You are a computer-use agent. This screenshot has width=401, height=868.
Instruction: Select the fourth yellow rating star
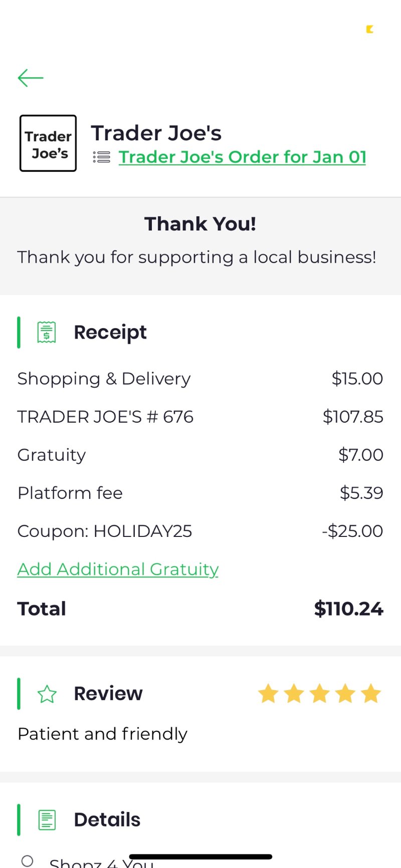[345, 694]
